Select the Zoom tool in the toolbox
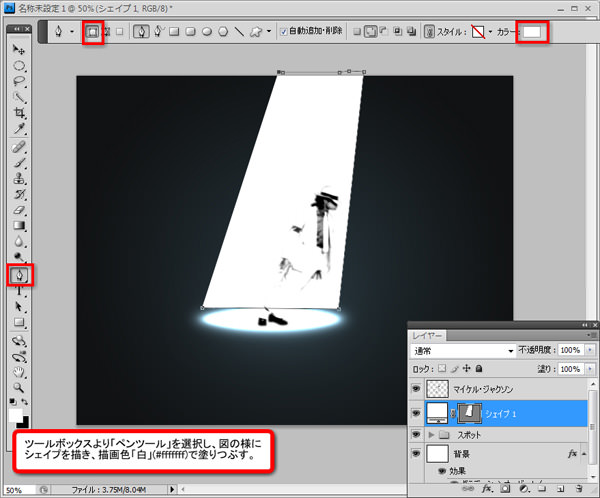600x498 pixels. click(x=19, y=387)
